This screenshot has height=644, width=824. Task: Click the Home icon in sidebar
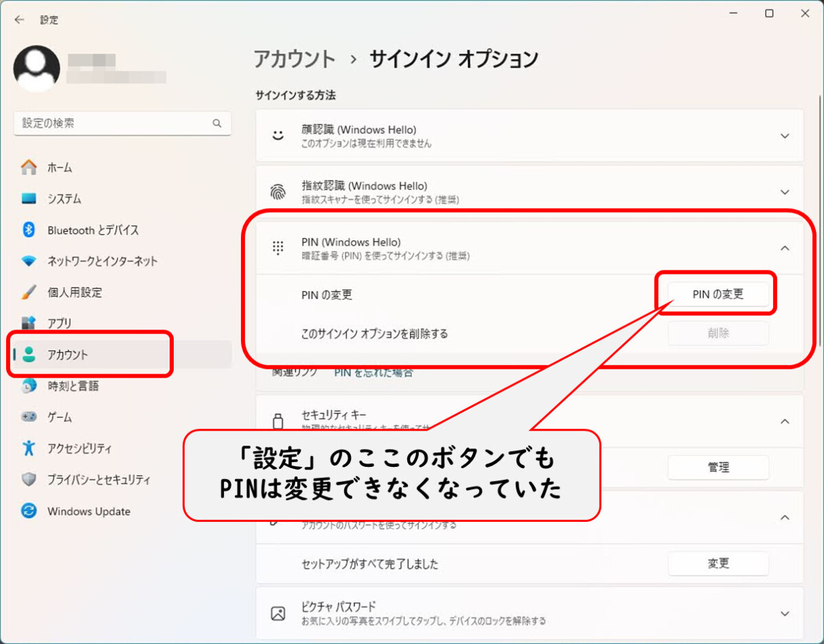[x=29, y=168]
